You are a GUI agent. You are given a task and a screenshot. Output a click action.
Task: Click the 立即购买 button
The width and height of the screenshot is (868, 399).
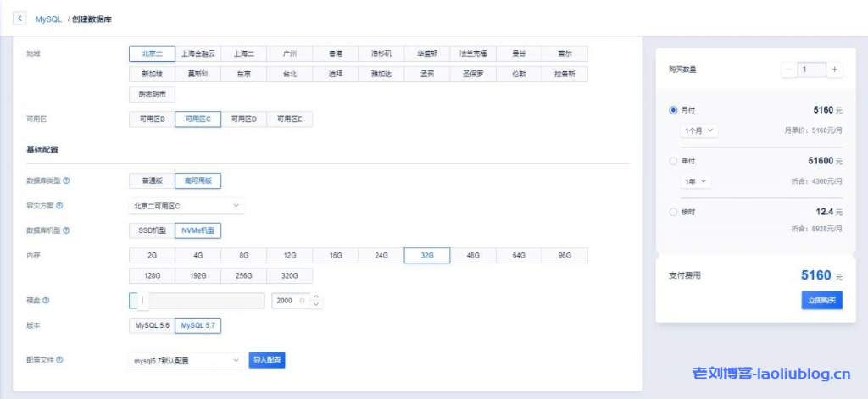pos(821,300)
